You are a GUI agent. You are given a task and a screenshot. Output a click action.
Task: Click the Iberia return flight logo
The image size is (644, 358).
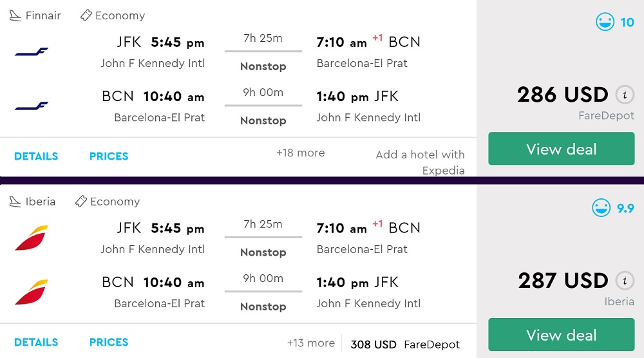pyautogui.click(x=32, y=292)
